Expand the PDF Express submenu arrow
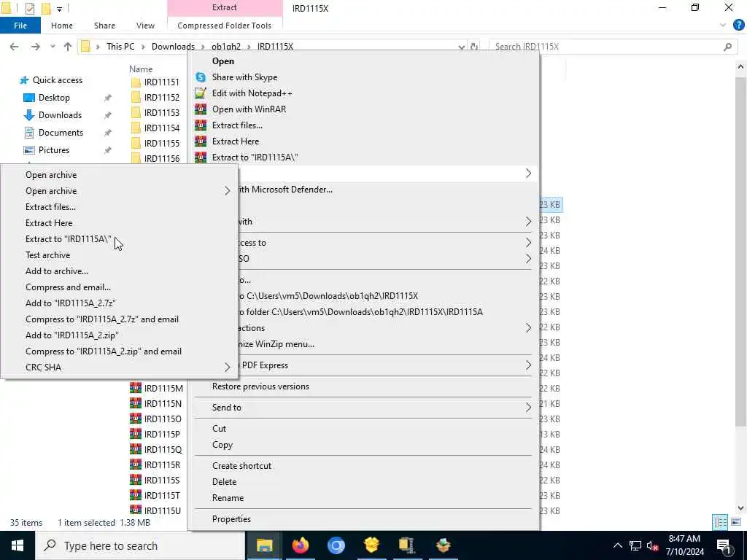Screen dimensions: 747x560 528,365
